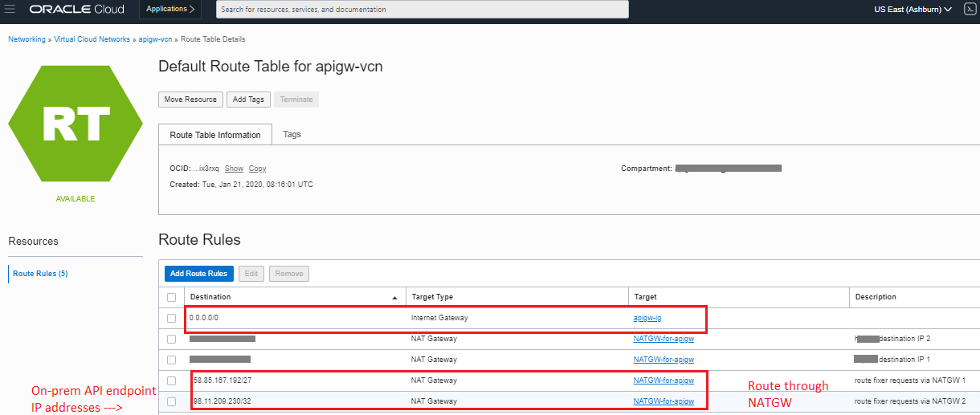
Task: Click the green RT route table icon
Action: click(x=76, y=124)
